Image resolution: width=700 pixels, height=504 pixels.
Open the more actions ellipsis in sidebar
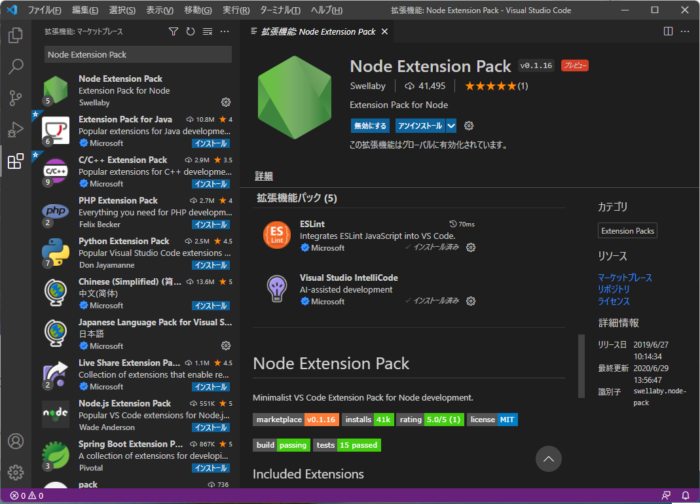(x=225, y=32)
